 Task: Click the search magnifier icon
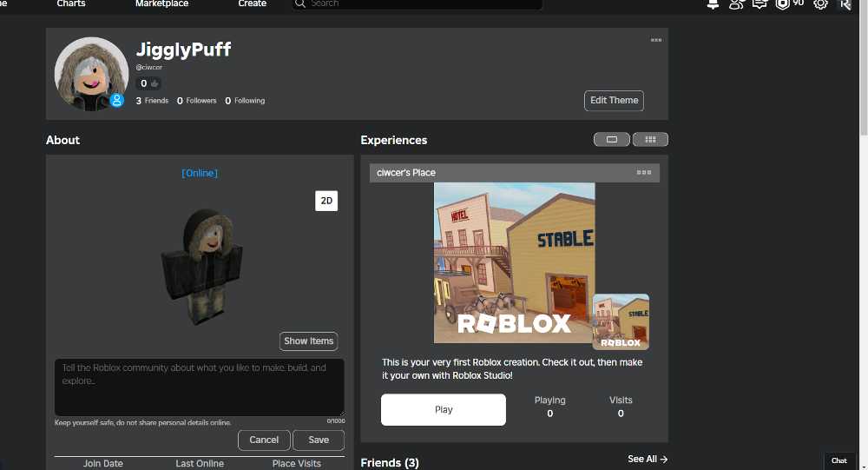300,3
